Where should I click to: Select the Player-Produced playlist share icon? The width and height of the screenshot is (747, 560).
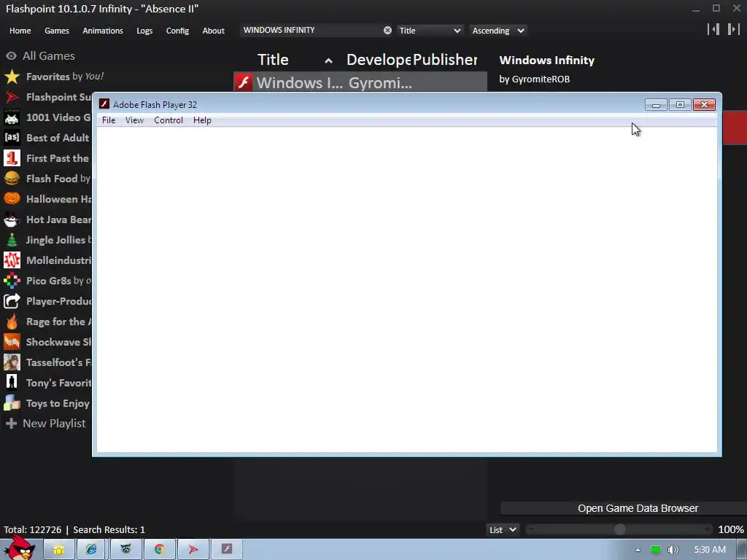(x=12, y=301)
